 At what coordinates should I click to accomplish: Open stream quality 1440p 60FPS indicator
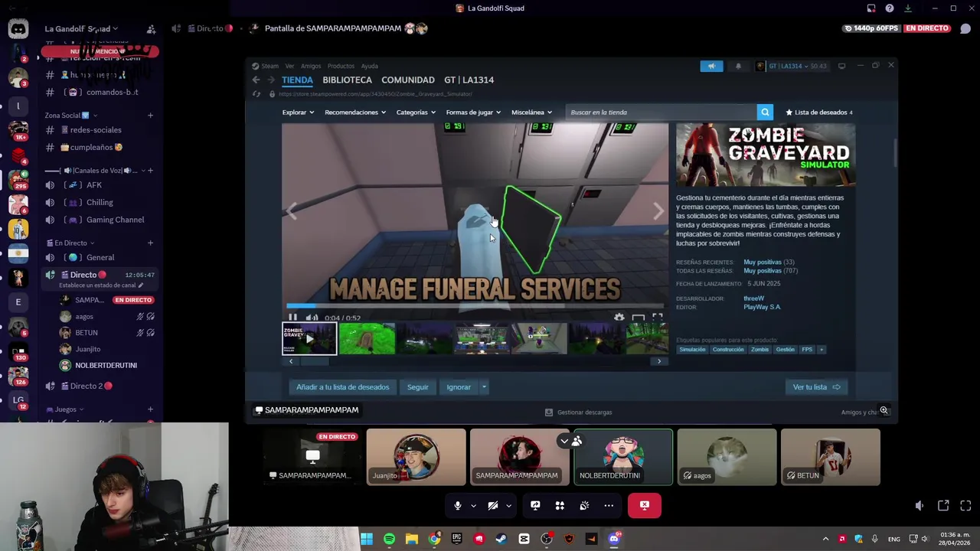871,28
